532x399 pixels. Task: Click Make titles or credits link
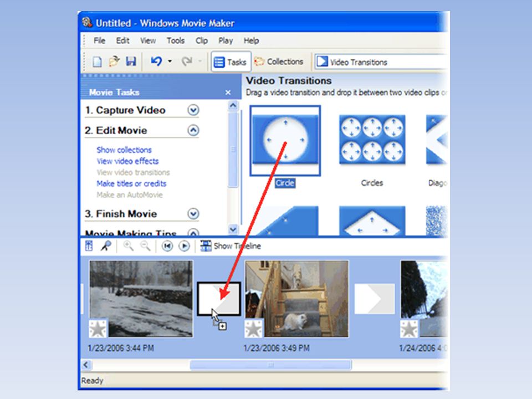click(131, 183)
